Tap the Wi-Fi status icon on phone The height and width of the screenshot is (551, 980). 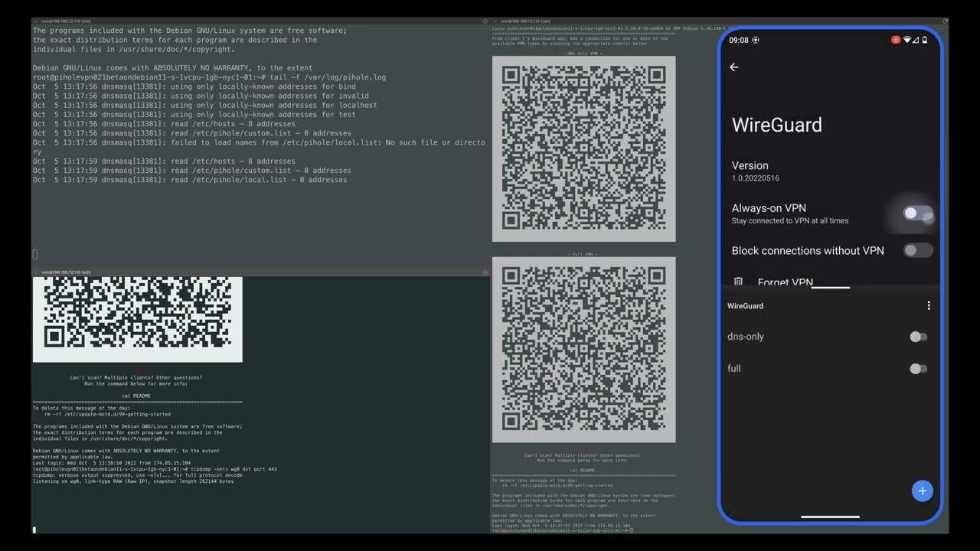(x=906, y=40)
